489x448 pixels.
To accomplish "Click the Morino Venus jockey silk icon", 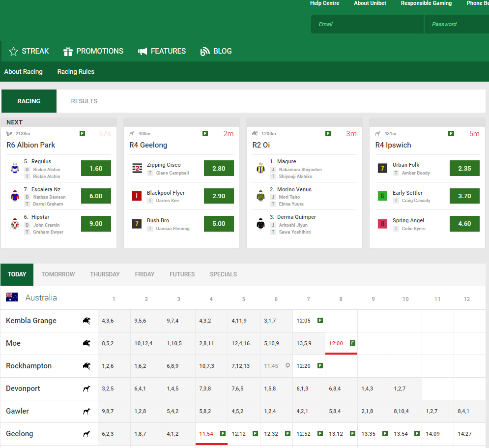I will [260, 196].
